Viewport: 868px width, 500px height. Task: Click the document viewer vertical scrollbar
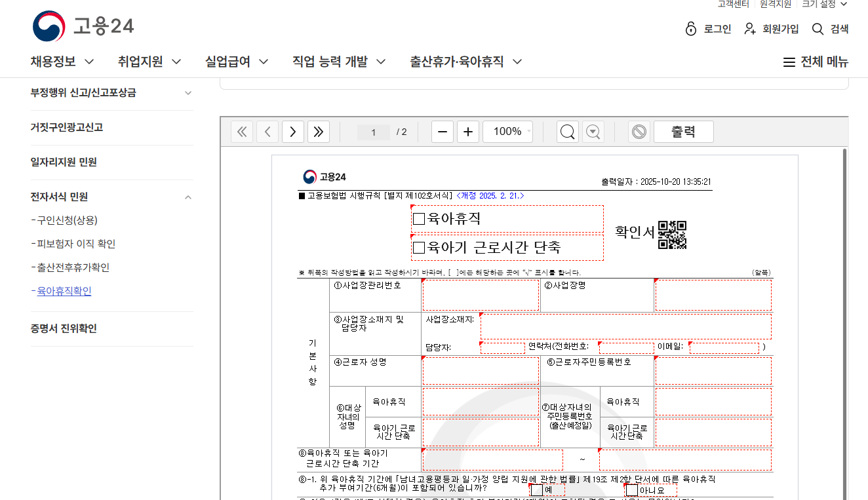pyautogui.click(x=844, y=324)
